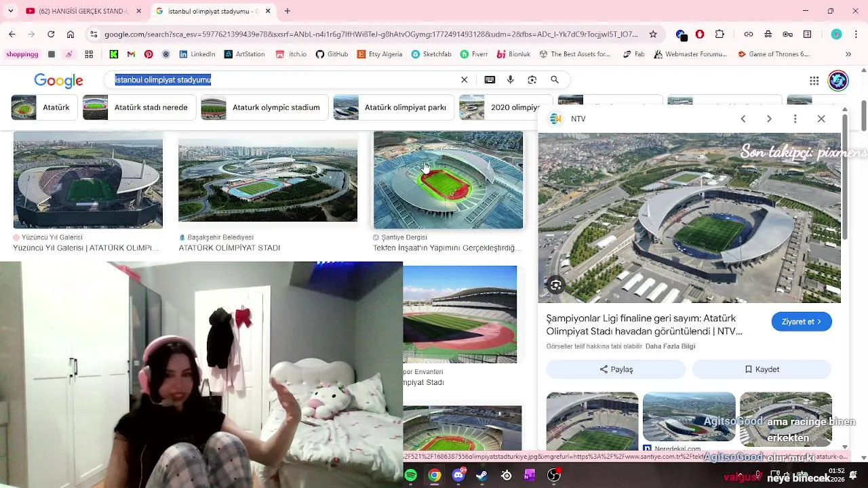Select the Atatürk olimpiyat parkı filter chip
Screen dimensions: 868x488
coord(394,108)
